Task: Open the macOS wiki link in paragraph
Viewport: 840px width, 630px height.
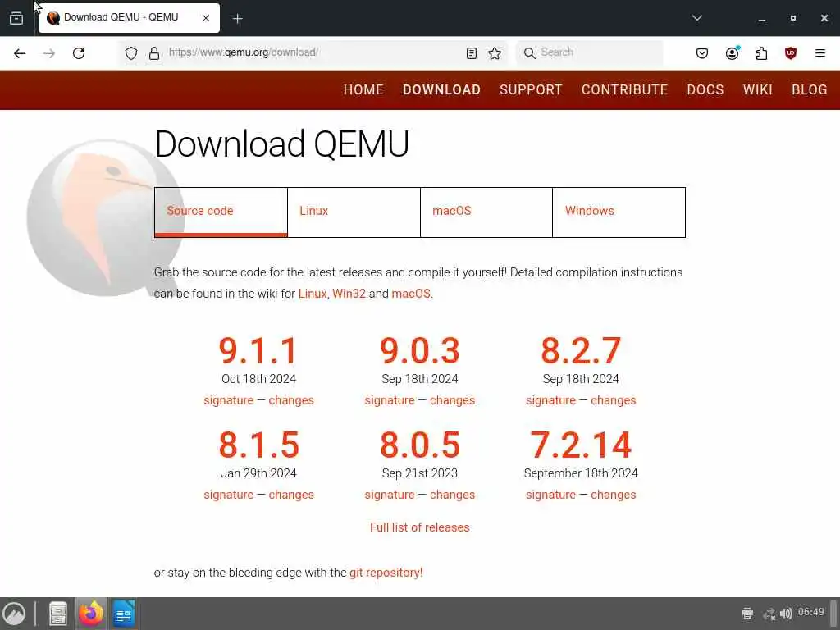Action: (x=411, y=294)
